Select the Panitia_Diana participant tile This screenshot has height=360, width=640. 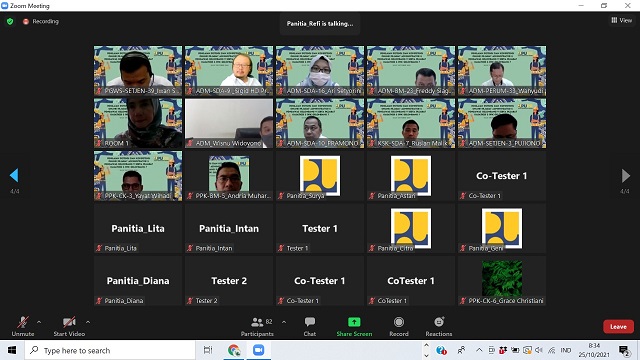(x=138, y=281)
